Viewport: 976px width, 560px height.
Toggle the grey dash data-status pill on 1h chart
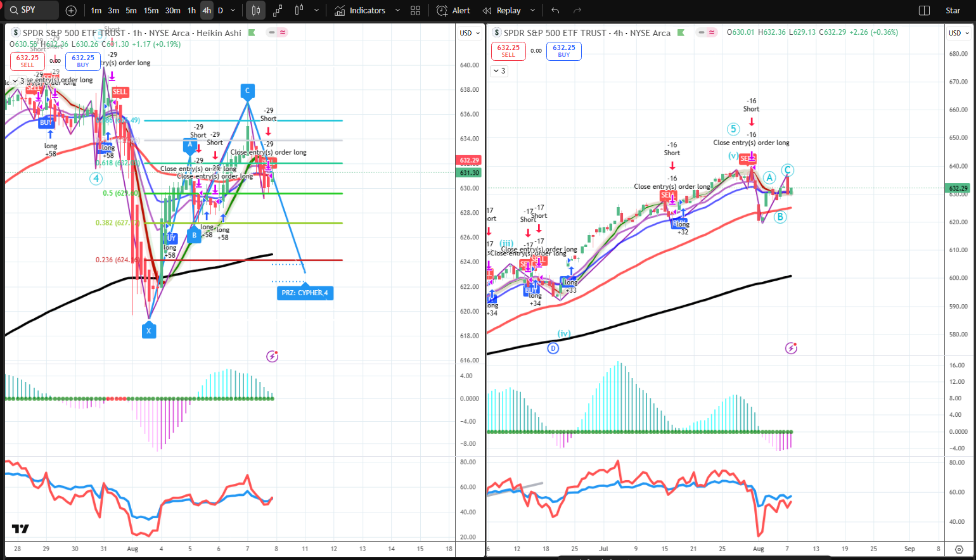point(273,32)
